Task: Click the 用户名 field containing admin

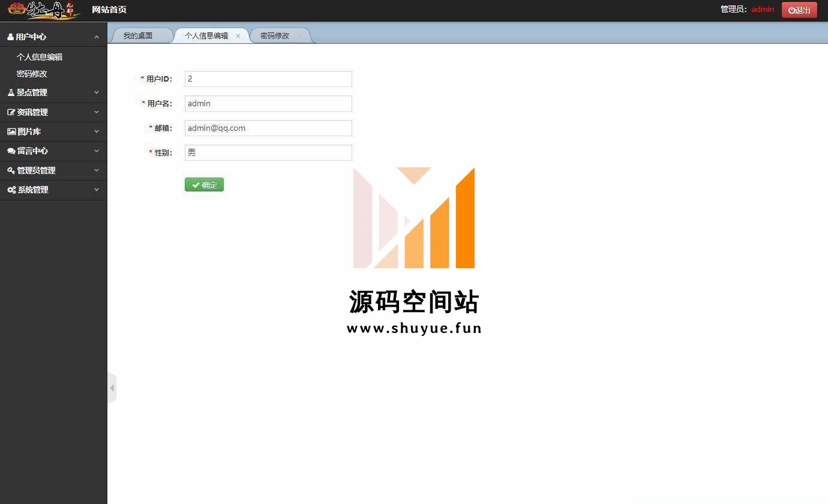Action: 268,103
